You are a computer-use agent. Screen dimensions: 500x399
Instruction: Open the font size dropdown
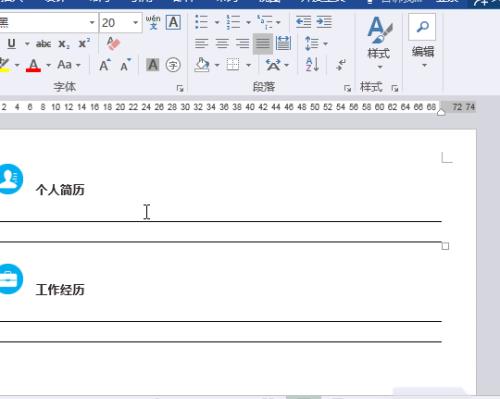135,22
